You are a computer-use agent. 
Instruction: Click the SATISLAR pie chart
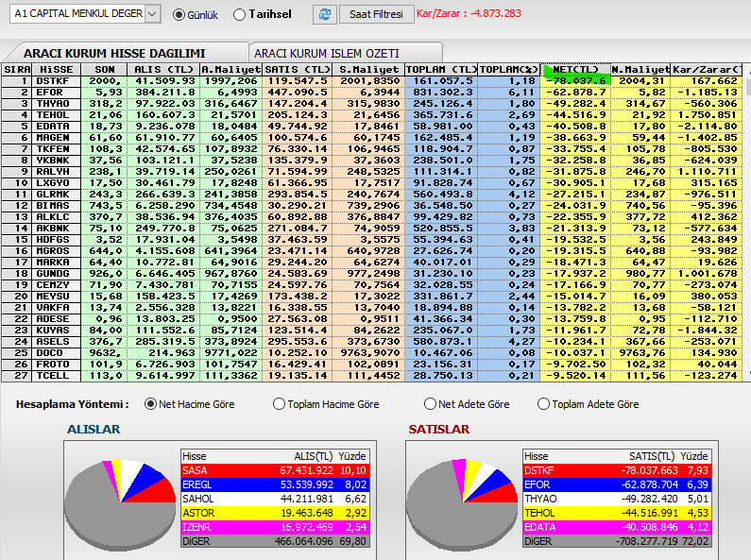tap(462, 503)
